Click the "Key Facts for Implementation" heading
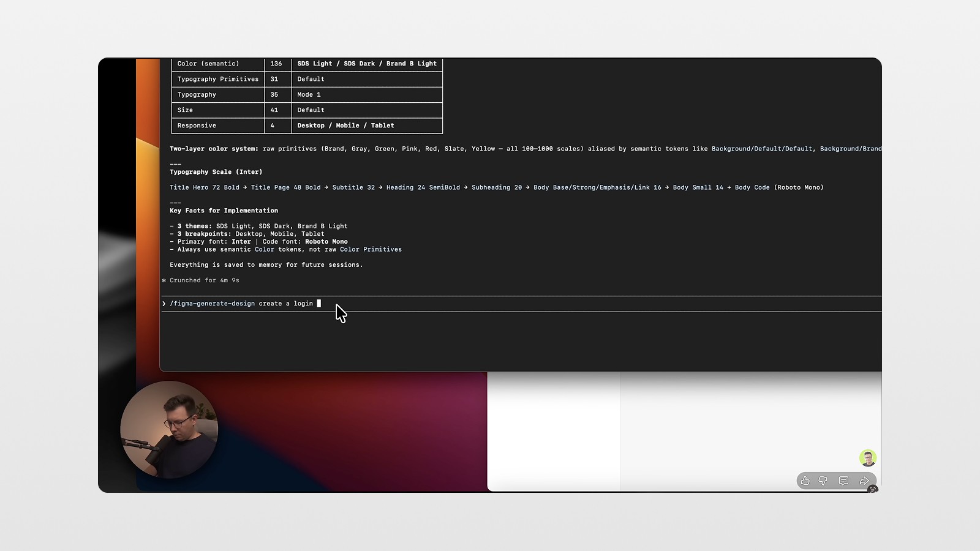Viewport: 980px width, 551px height. [224, 211]
